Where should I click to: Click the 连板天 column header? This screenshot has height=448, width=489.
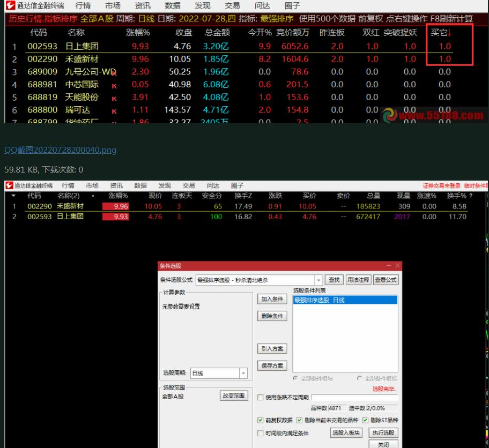(182, 196)
